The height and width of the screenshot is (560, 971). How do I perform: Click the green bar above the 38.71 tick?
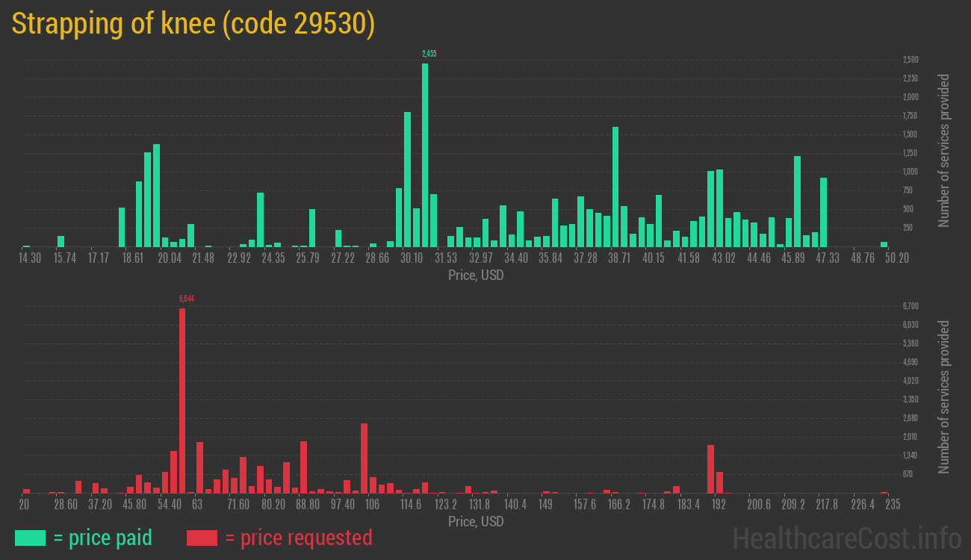point(615,187)
